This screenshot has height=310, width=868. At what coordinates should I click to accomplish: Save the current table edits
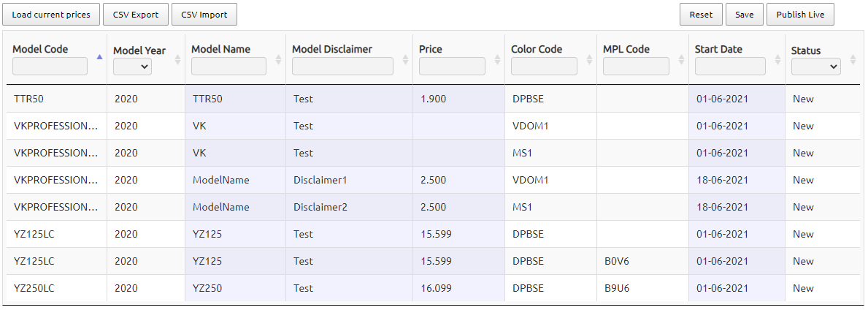pyautogui.click(x=744, y=15)
